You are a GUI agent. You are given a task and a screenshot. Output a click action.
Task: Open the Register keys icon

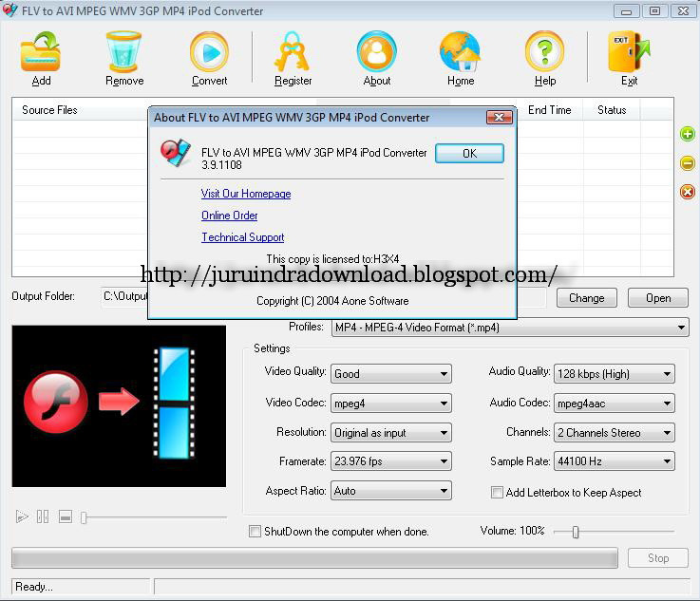pos(293,52)
